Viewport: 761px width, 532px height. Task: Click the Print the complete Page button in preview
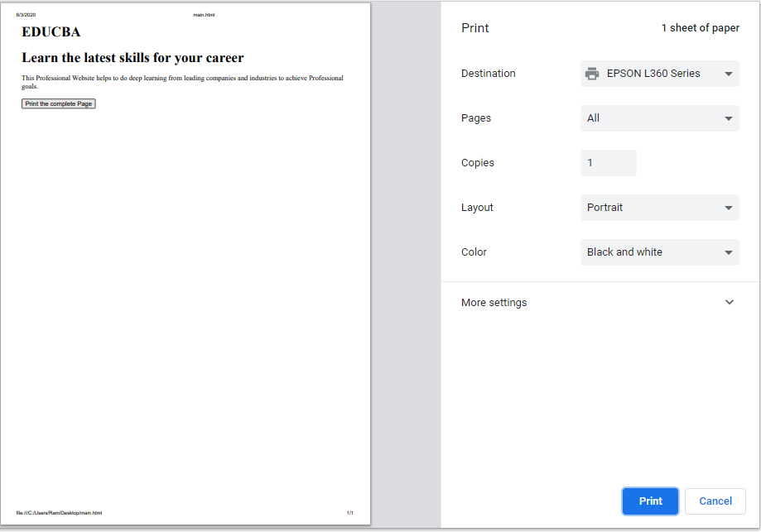(58, 103)
